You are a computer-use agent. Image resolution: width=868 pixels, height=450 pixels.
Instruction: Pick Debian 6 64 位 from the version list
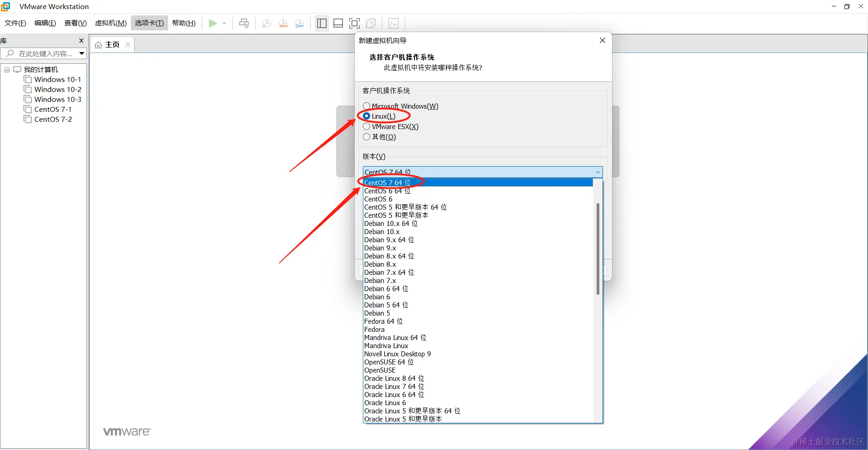tap(478, 289)
